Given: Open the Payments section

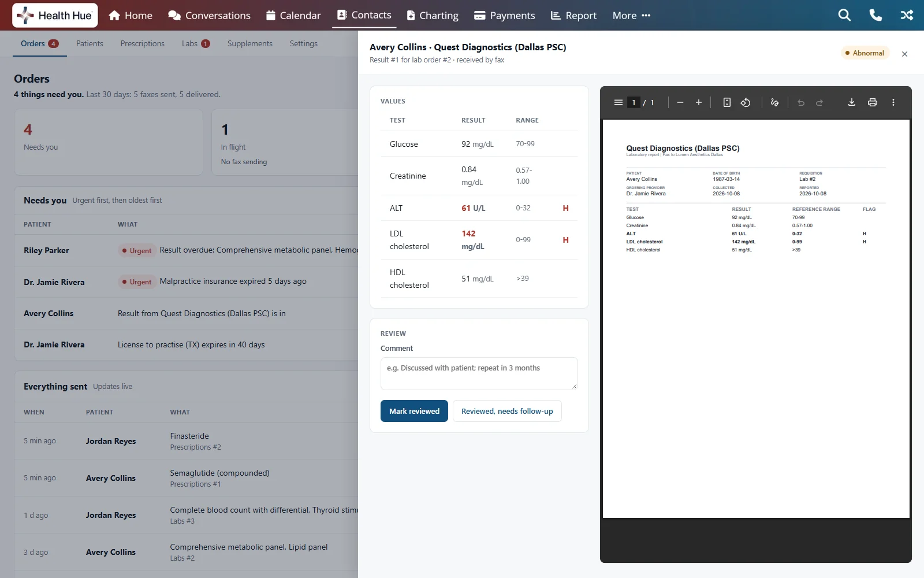Looking at the screenshot, I should tap(505, 16).
